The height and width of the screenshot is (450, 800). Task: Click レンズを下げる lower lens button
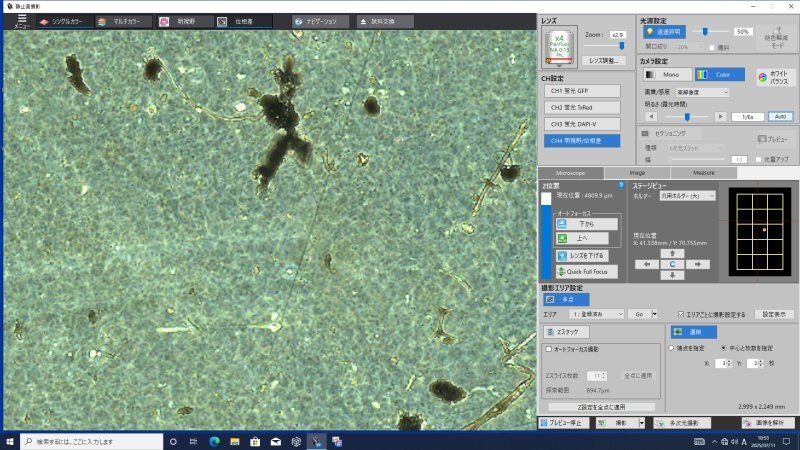click(x=582, y=256)
